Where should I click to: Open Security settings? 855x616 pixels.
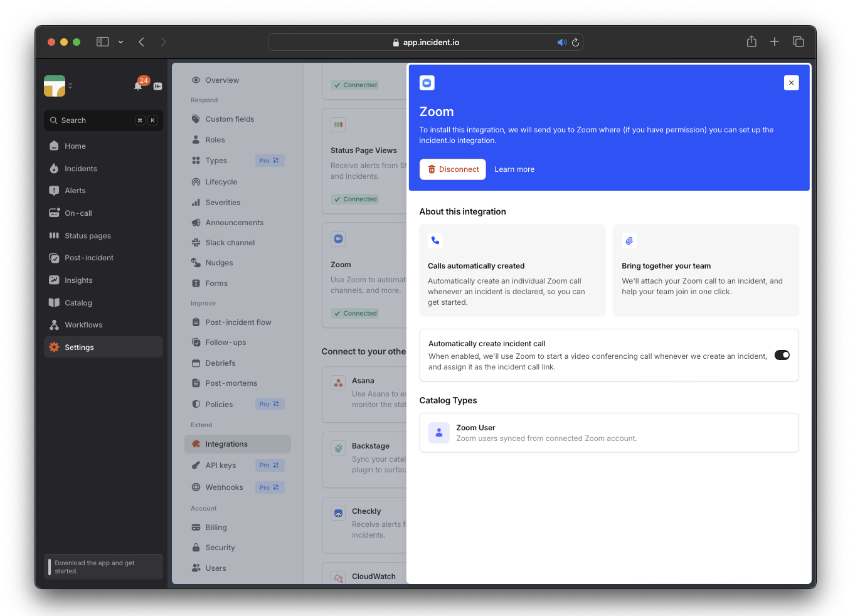point(238,548)
